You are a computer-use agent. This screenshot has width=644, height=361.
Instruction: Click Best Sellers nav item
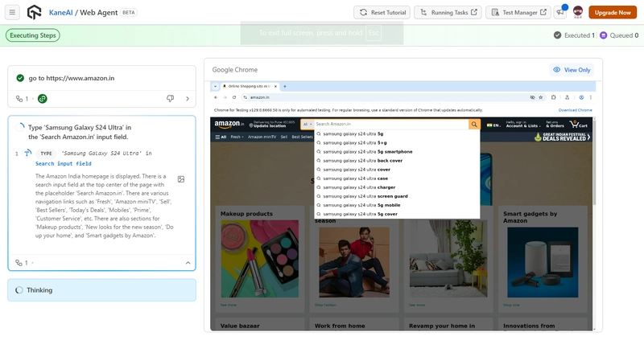tap(302, 137)
